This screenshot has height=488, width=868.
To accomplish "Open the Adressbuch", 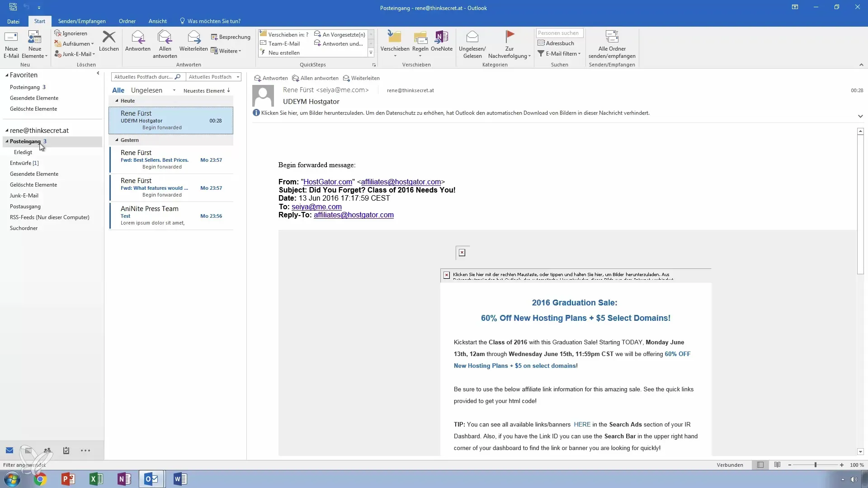I will 556,43.
